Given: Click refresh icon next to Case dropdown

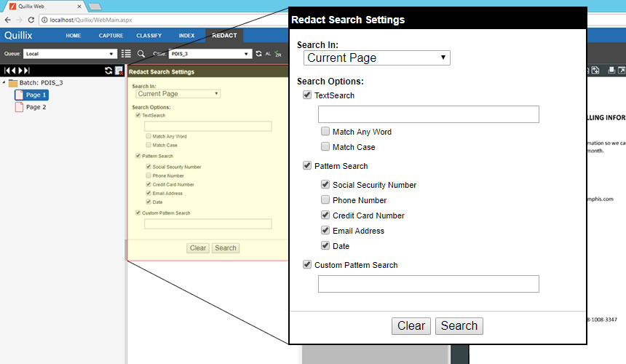Looking at the screenshot, I should [258, 54].
